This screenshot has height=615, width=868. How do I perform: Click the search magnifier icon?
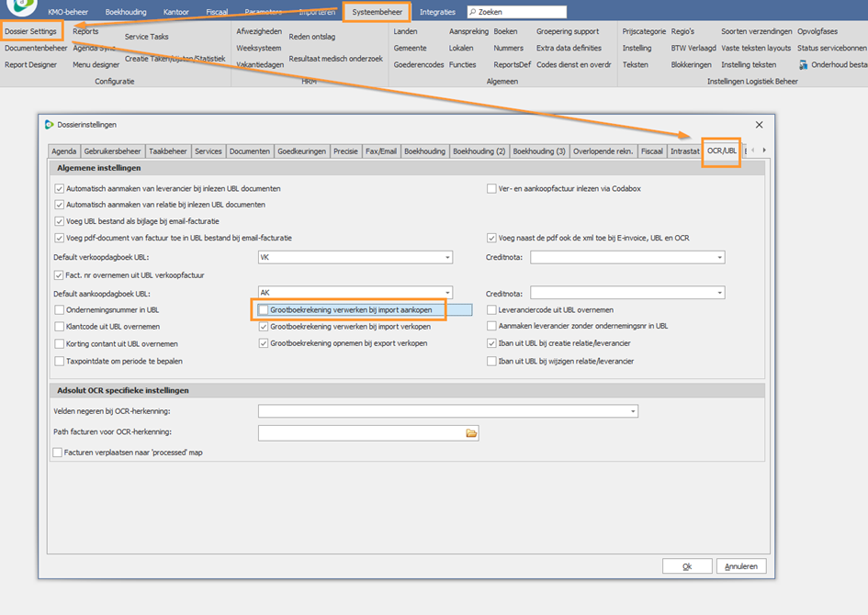(x=472, y=13)
